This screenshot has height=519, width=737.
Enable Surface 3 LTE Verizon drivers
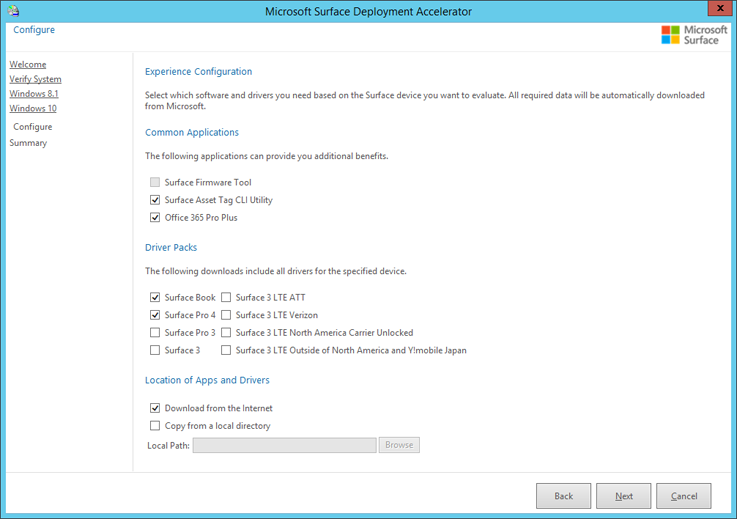226,315
